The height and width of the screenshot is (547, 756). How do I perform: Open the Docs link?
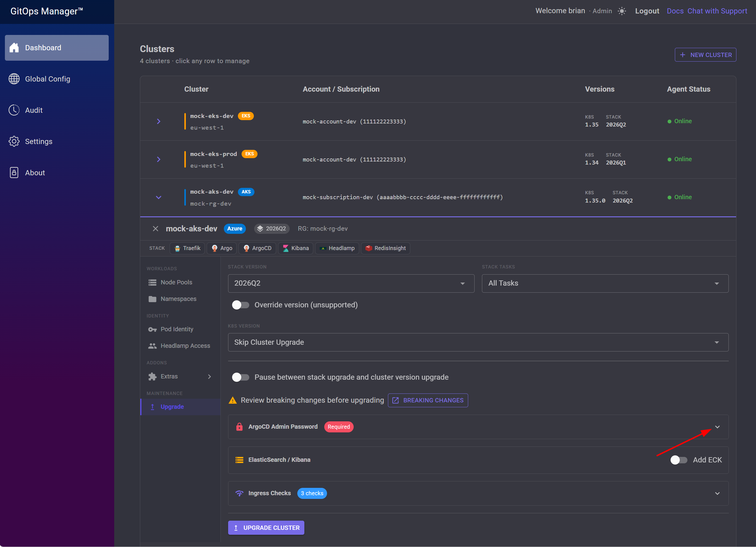pyautogui.click(x=675, y=11)
